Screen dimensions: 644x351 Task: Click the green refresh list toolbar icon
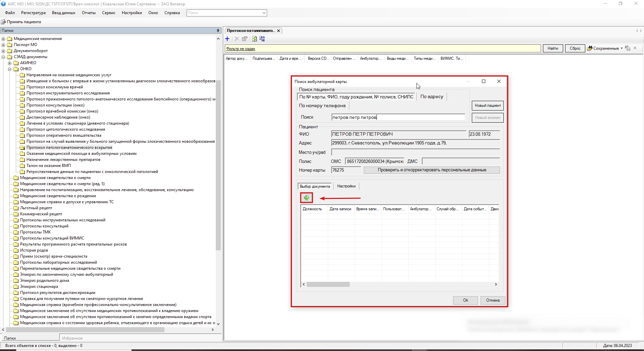click(254, 39)
